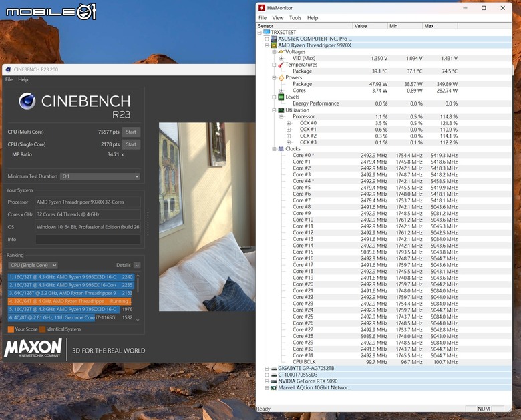Viewport: 521px width, 420px height.
Task: Collapse the AMD Ryzen Threadripper 9970X node
Action: click(267, 45)
